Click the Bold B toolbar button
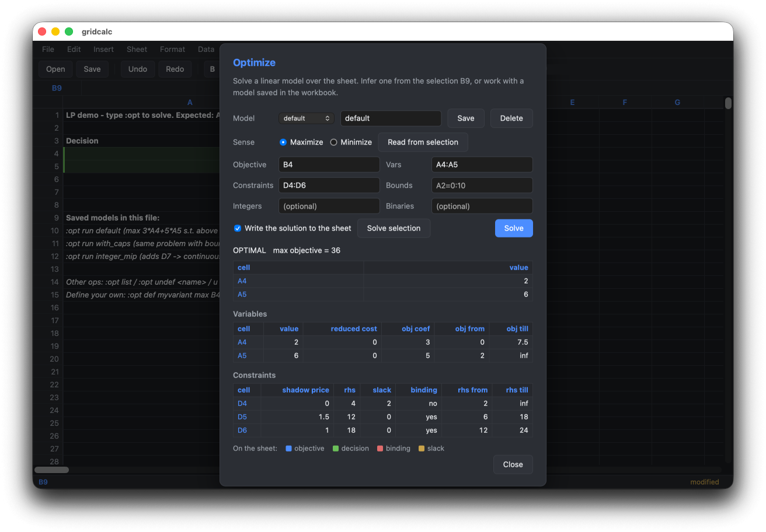The image size is (766, 532). coord(212,69)
